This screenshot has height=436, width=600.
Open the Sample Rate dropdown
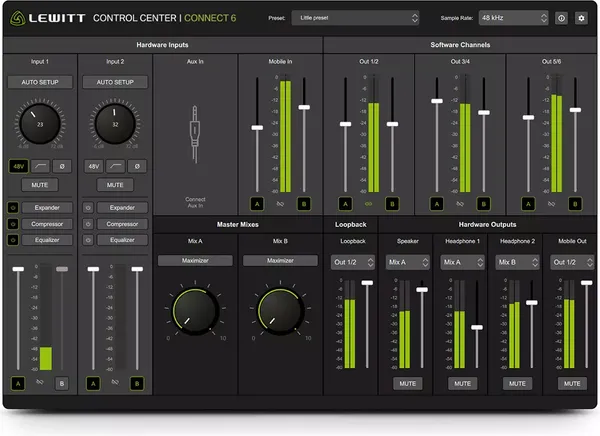(x=513, y=18)
